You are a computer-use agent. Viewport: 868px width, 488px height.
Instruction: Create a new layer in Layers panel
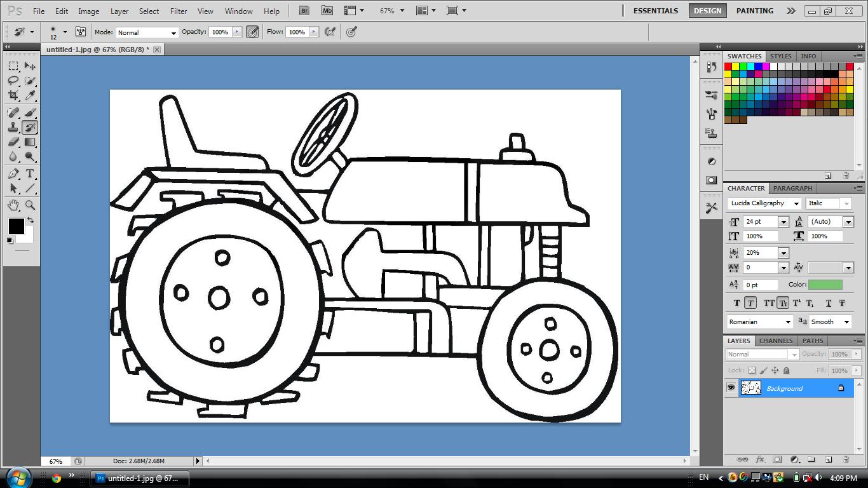829,459
